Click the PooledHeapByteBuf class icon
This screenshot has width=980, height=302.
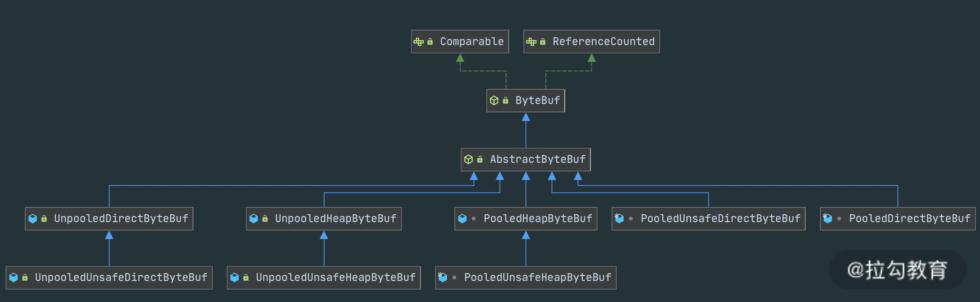pos(462,219)
